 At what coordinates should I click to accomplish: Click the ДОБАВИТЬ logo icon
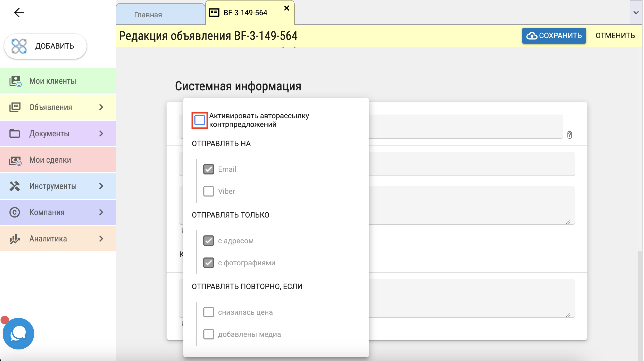tap(19, 46)
